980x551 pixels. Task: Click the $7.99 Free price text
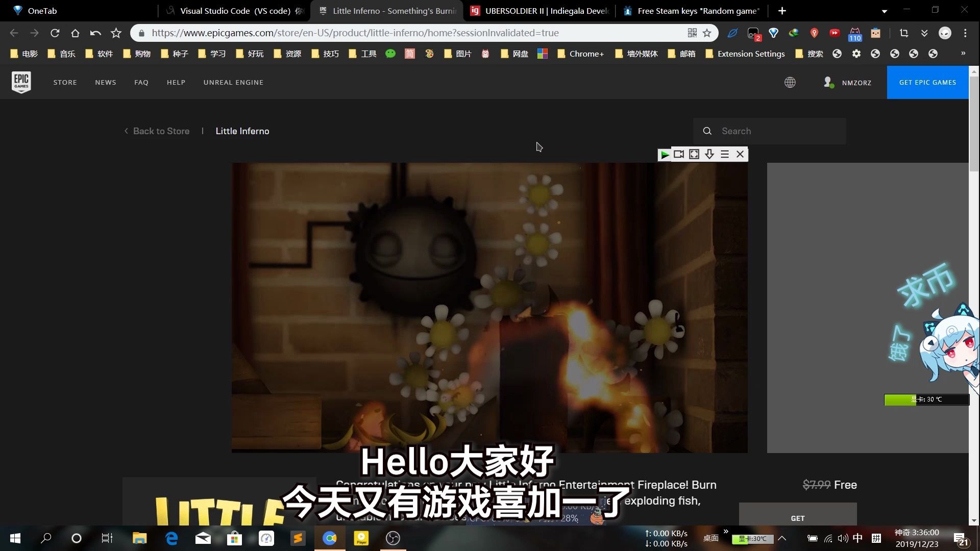tap(829, 485)
